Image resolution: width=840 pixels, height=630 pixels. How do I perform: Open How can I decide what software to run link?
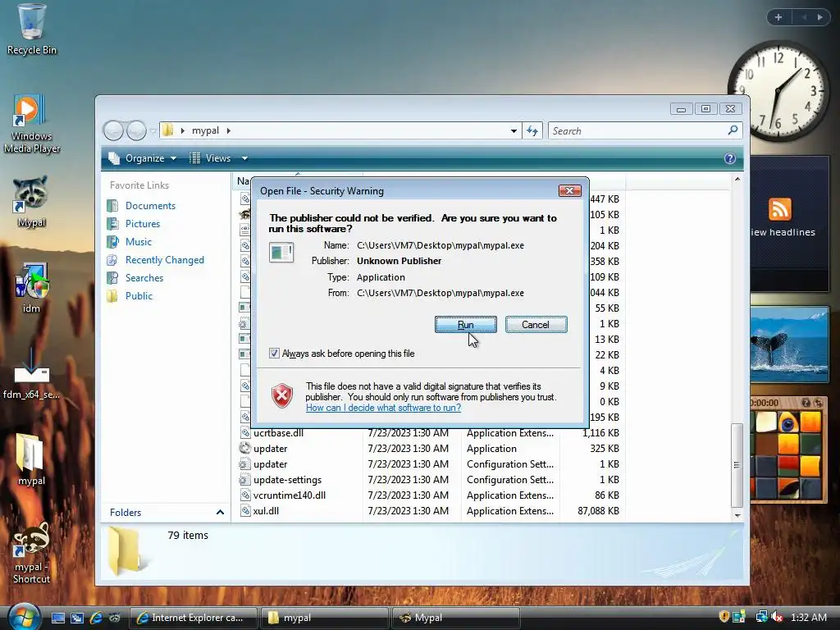click(384, 408)
